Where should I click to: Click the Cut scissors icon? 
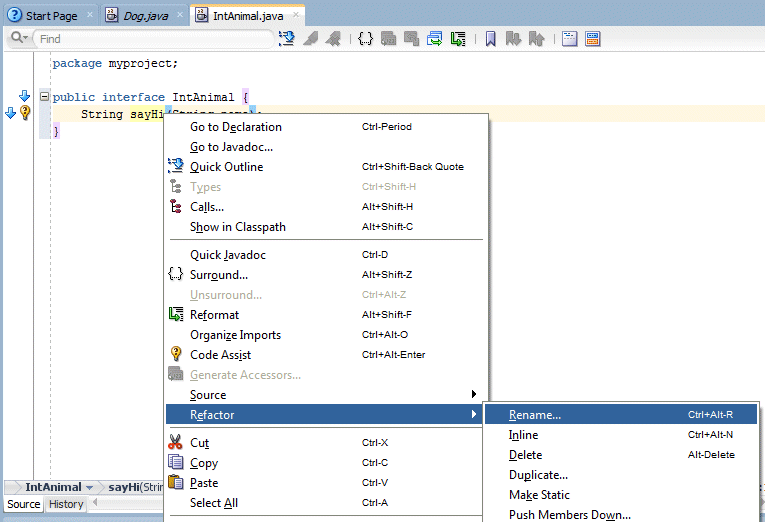(x=175, y=442)
